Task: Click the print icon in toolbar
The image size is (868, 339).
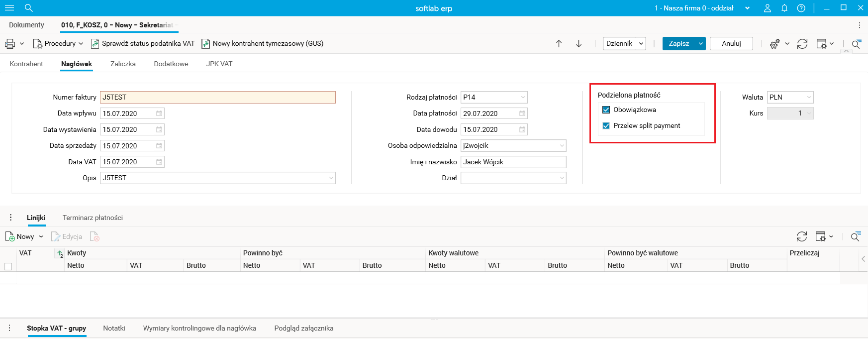Action: click(x=10, y=44)
